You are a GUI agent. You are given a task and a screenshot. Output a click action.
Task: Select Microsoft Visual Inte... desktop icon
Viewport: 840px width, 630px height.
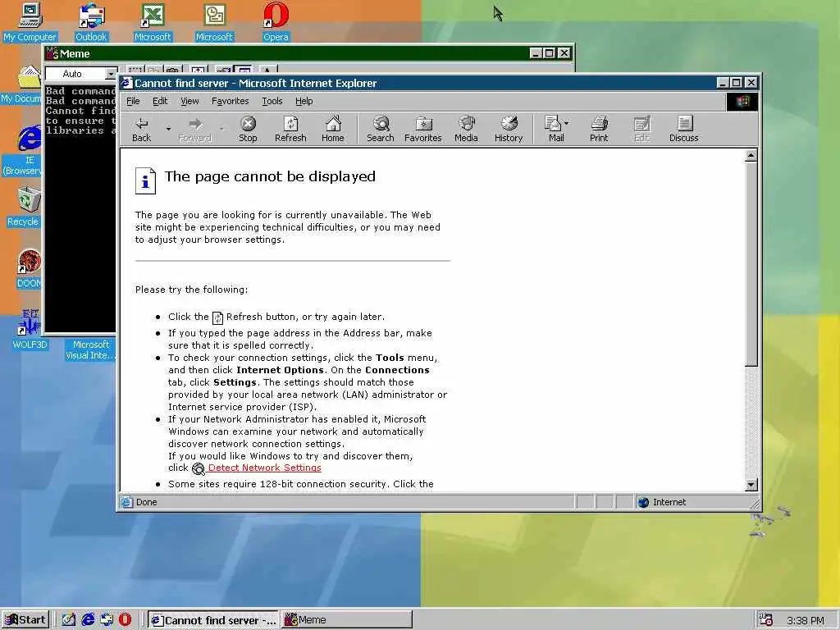[x=90, y=349]
